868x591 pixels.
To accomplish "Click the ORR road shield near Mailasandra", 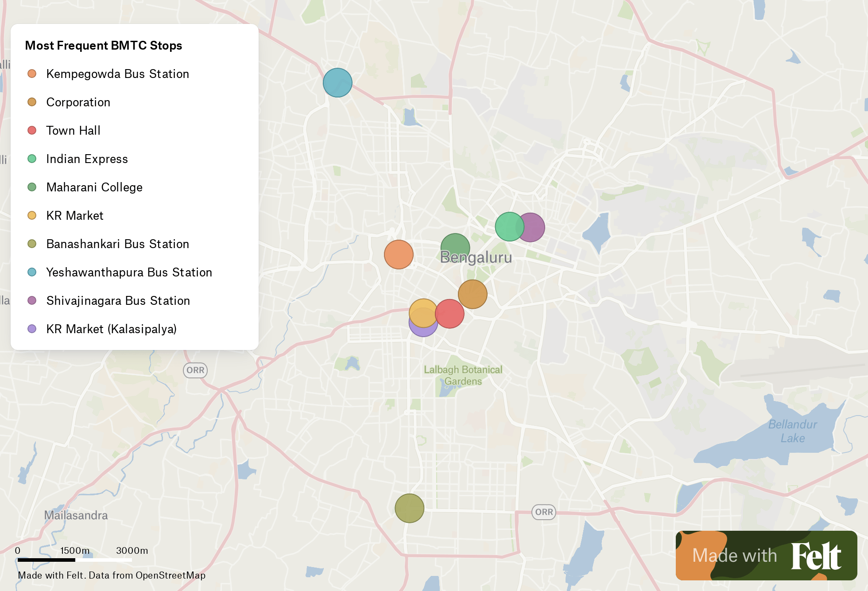I will point(195,370).
